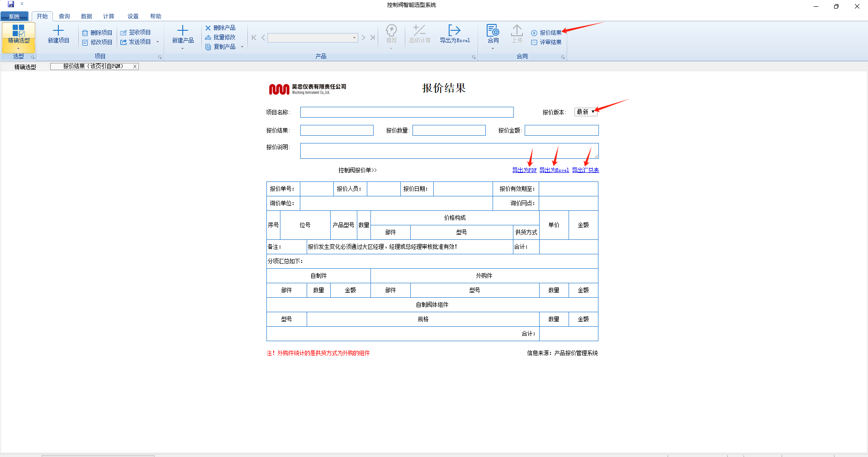Switch to the 查询 ribbon tab
868x457 pixels.
pyautogui.click(x=64, y=16)
